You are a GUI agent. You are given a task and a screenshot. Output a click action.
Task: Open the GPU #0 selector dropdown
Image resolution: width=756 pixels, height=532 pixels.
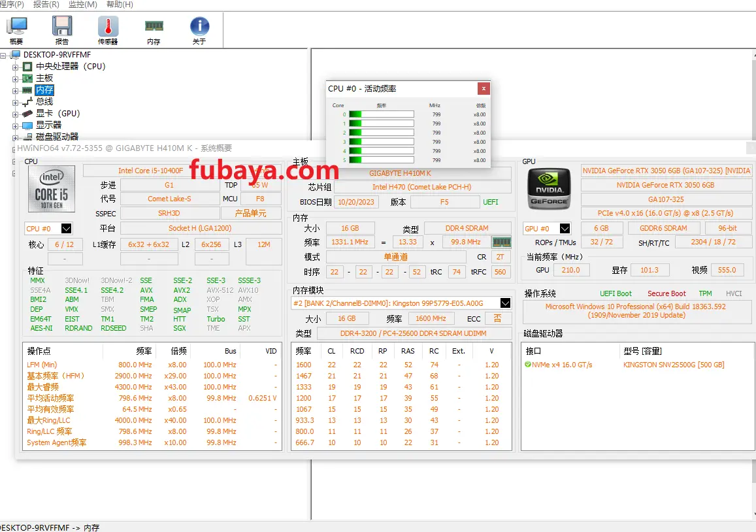click(565, 228)
